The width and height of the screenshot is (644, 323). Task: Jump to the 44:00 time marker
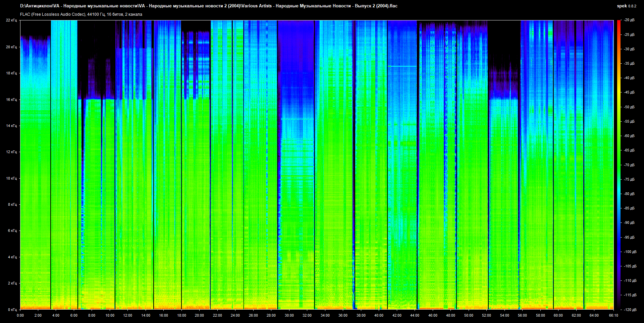point(415,315)
